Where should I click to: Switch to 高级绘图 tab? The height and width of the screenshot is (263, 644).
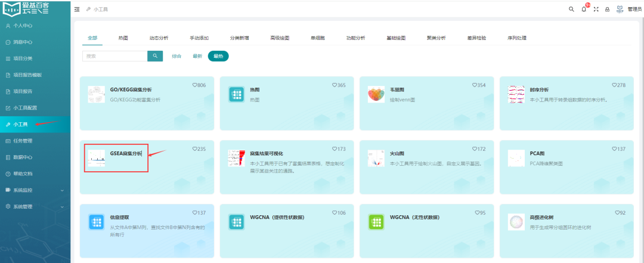click(x=280, y=38)
